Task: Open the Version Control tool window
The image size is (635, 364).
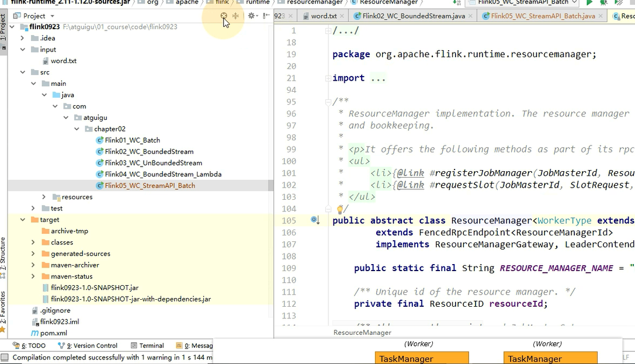Action: click(x=88, y=345)
